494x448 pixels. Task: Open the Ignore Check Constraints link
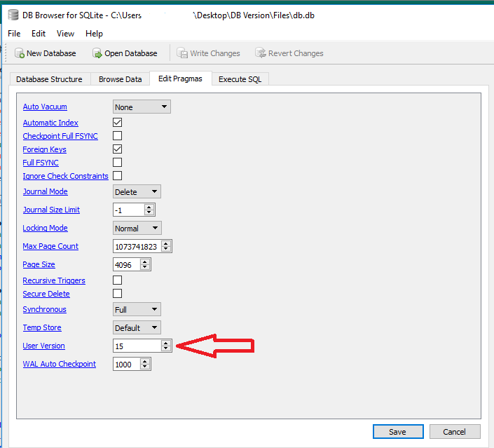(x=66, y=176)
